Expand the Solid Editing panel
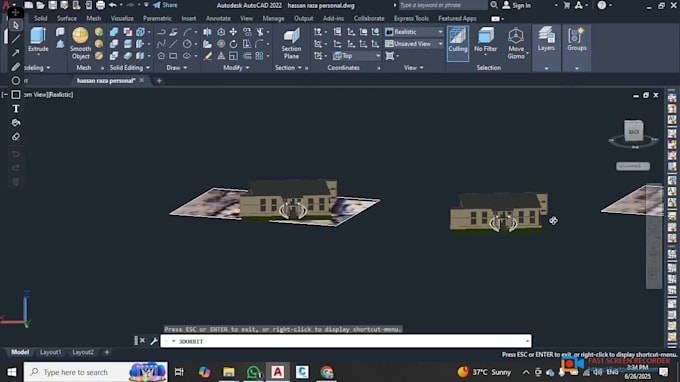 130,68
